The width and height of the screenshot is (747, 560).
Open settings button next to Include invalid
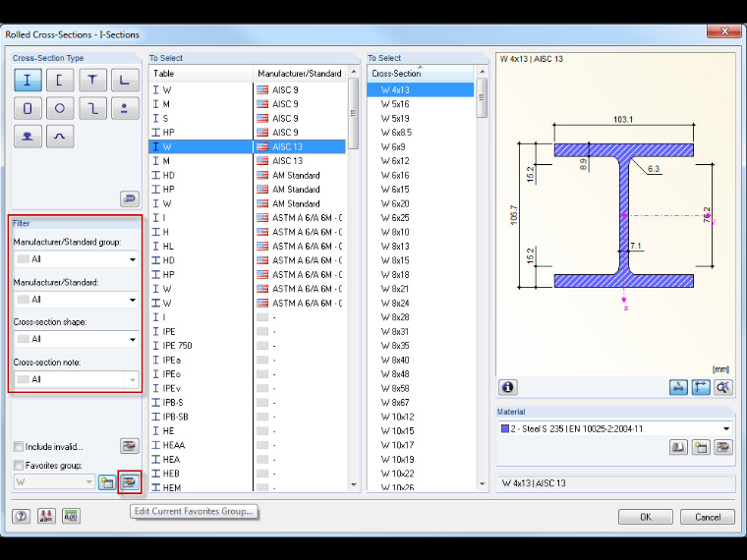pyautogui.click(x=130, y=446)
